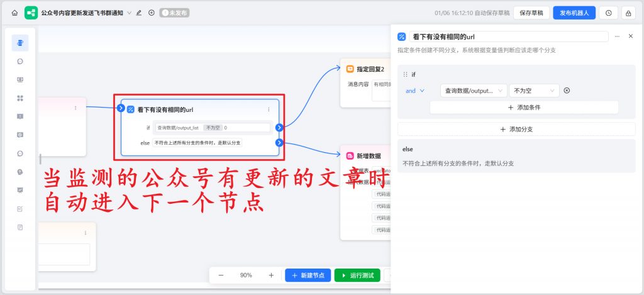Click 公众号内容更新发送飞书群通知 title
The height and width of the screenshot is (295, 644).
82,13
